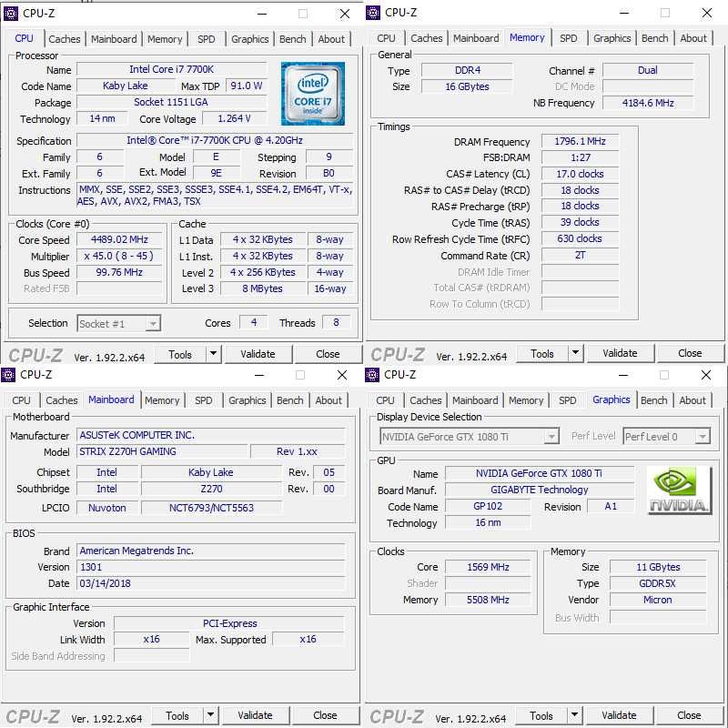Viewport: 728px width, 728px height.
Task: Click the Close button in the Graphics window
Action: tap(689, 715)
